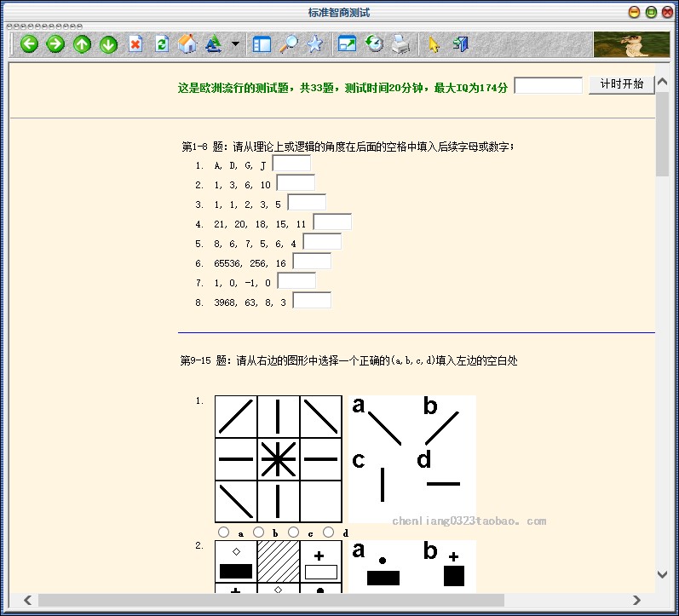Click the tree favorites icon in toolbar
This screenshot has height=616, width=679.
tap(214, 44)
